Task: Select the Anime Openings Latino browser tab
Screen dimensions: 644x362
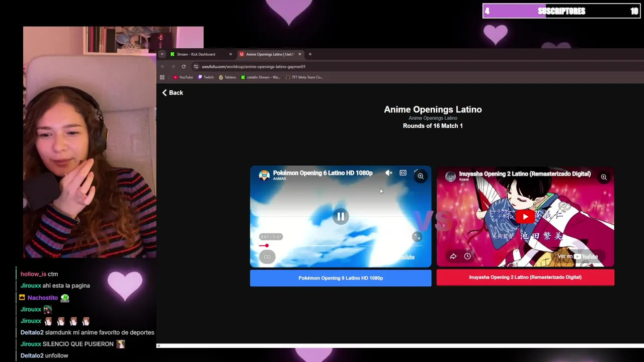Action: (270, 54)
